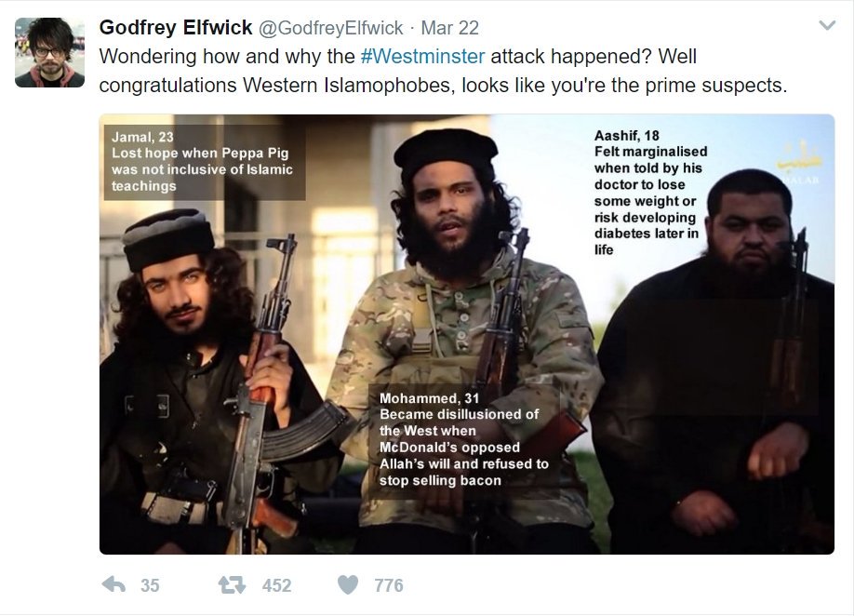Click the tweet text mentioning Western Islamophobes

coord(443,86)
